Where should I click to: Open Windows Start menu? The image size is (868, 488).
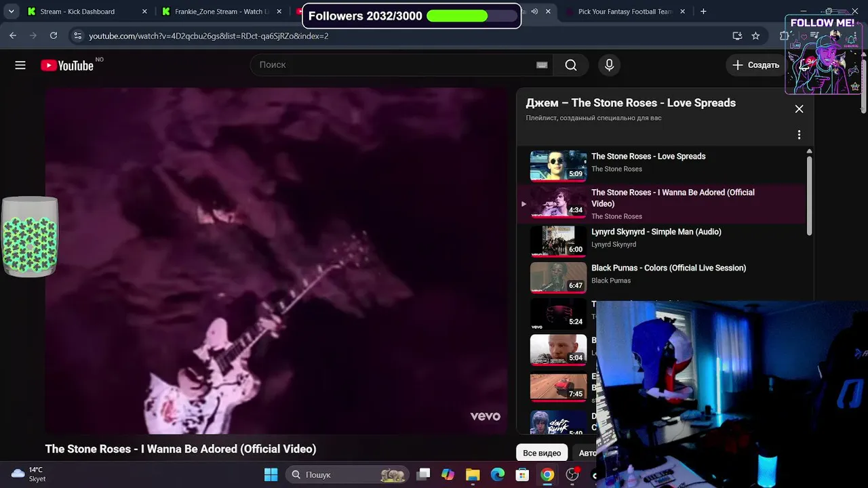click(271, 474)
